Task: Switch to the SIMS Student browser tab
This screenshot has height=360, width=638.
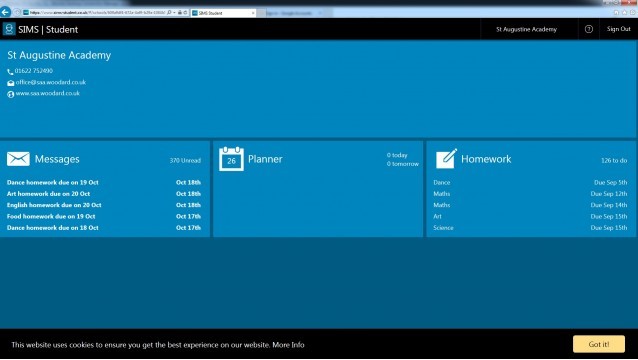Action: [223, 13]
